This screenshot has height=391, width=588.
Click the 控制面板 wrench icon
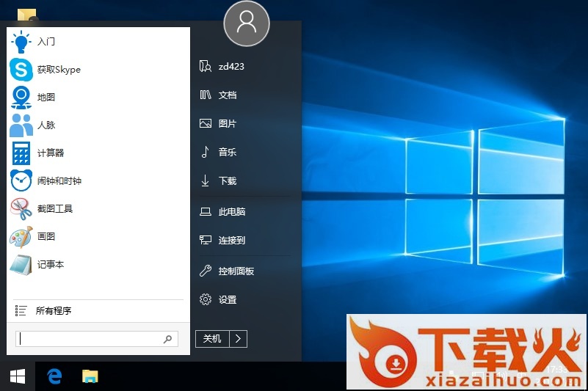pos(205,271)
